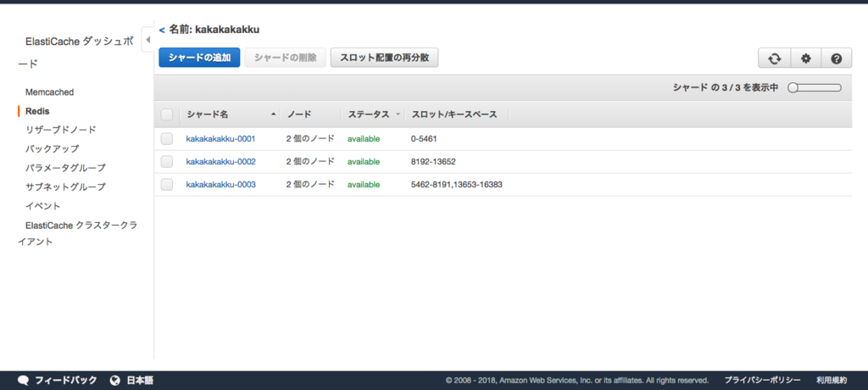Open イベント in the sidebar
This screenshot has width=868, height=390.
point(42,205)
